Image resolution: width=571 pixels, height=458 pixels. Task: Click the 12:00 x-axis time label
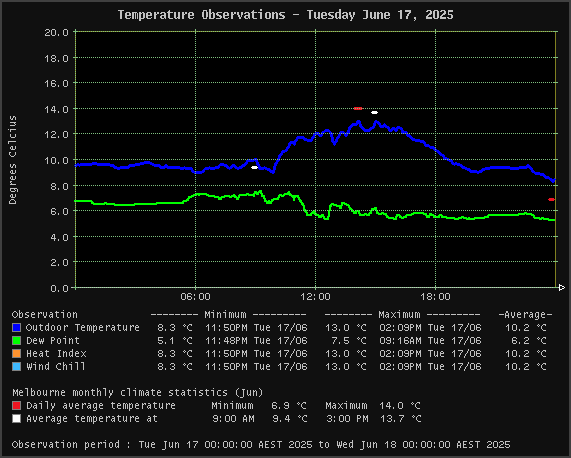coord(315,297)
